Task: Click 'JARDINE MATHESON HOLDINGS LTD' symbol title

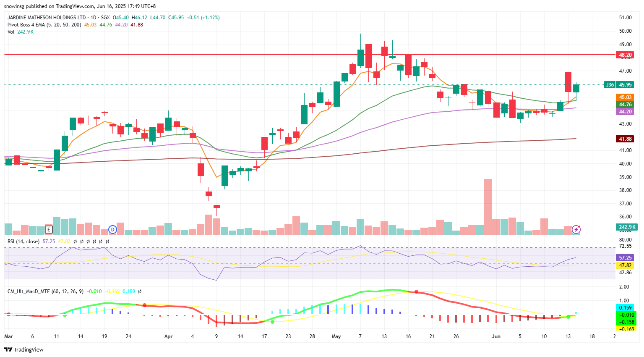Action: (x=47, y=18)
